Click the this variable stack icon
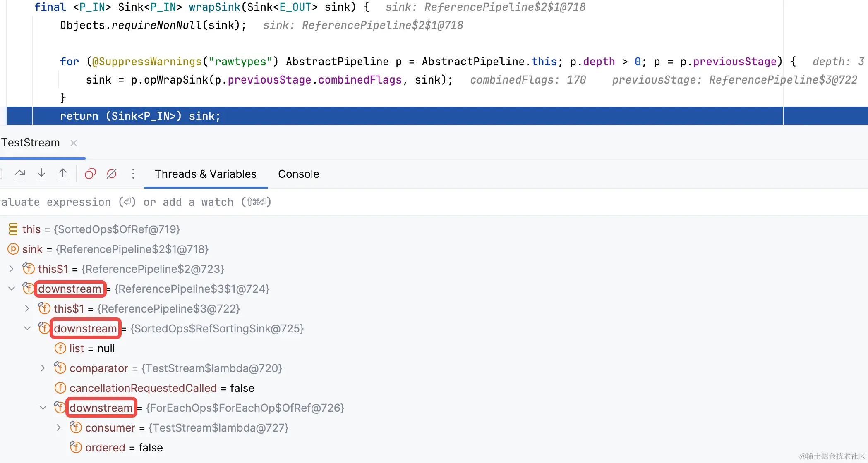Image resolution: width=868 pixels, height=463 pixels. coord(13,229)
